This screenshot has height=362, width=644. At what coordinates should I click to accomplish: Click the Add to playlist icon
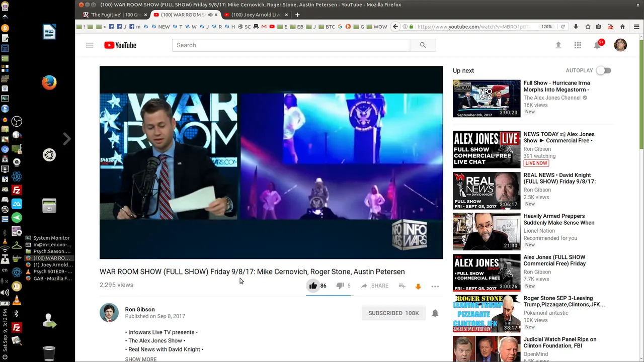coord(402,286)
